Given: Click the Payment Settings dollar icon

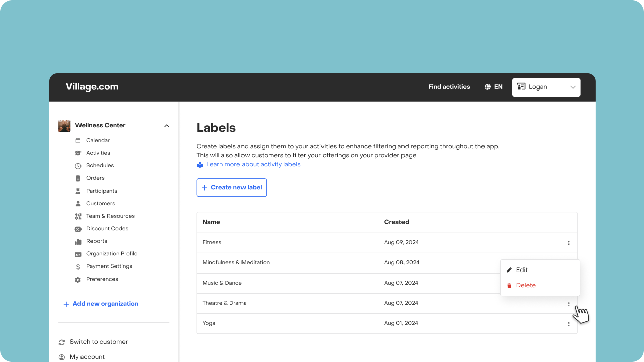Looking at the screenshot, I should [x=78, y=267].
